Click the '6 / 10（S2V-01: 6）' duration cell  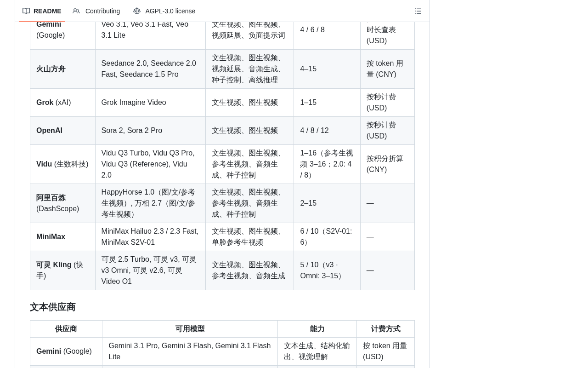[x=327, y=237]
